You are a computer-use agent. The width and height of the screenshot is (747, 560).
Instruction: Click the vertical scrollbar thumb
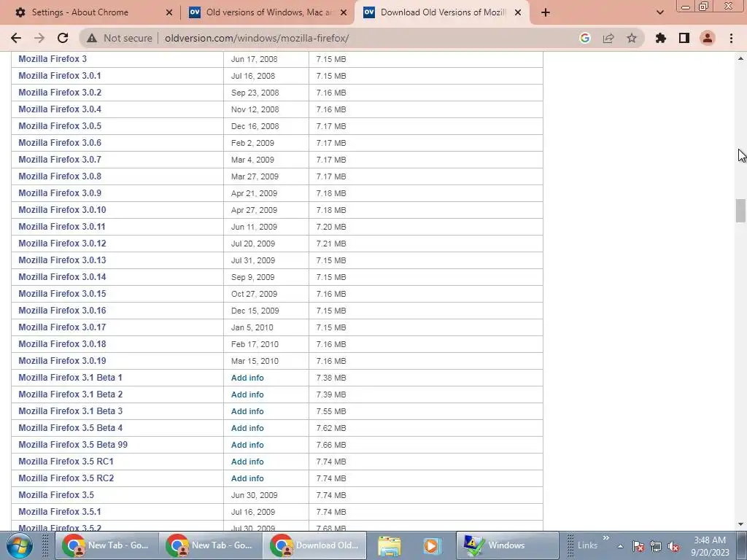tap(740, 211)
